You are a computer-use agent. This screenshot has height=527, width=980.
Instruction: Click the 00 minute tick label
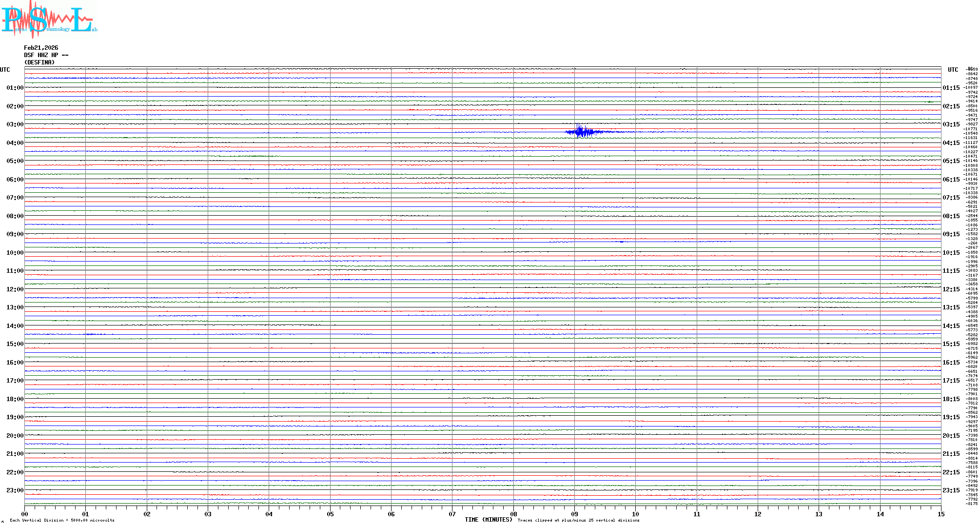tap(25, 514)
